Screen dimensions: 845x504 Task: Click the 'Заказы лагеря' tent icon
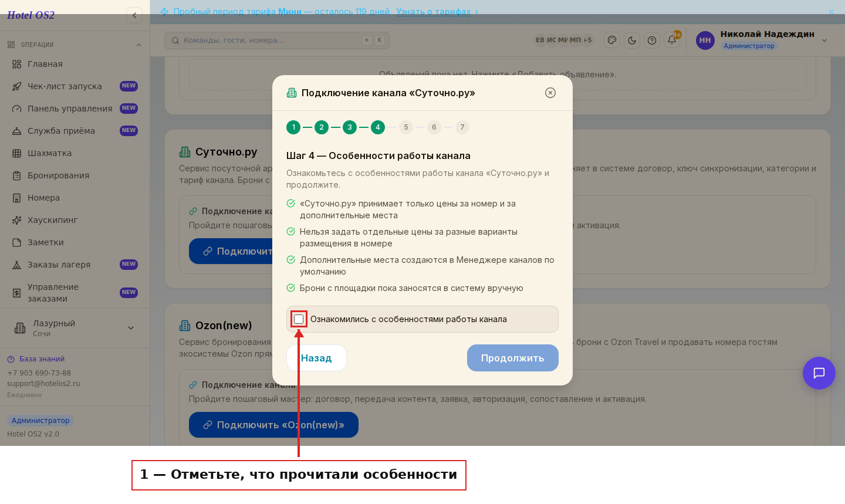(17, 265)
